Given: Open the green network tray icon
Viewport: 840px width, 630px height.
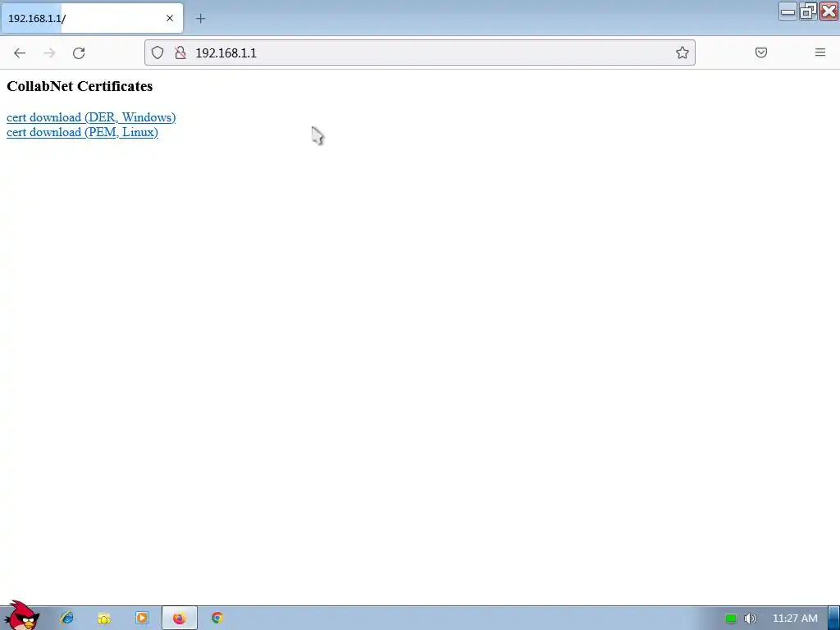Looking at the screenshot, I should [731, 619].
